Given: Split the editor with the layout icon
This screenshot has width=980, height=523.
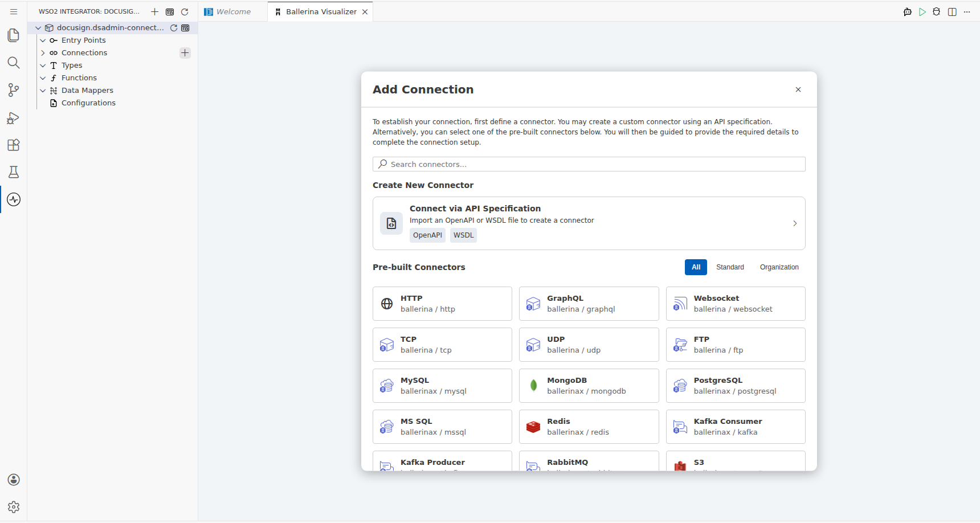Looking at the screenshot, I should [952, 11].
